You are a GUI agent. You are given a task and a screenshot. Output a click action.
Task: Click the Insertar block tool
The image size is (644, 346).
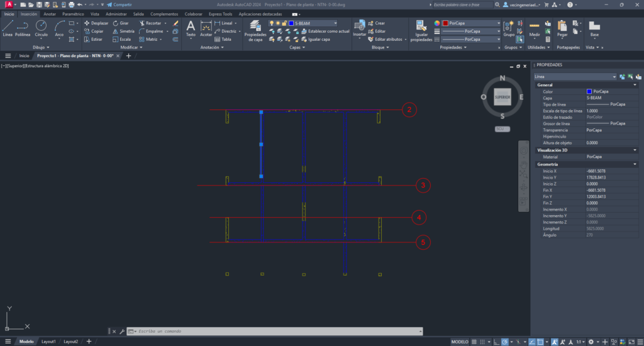[359, 28]
